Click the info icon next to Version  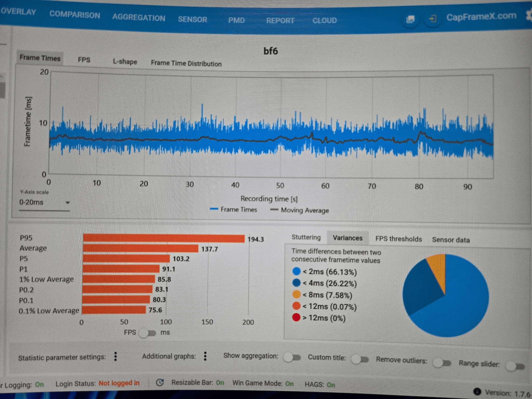[477, 391]
